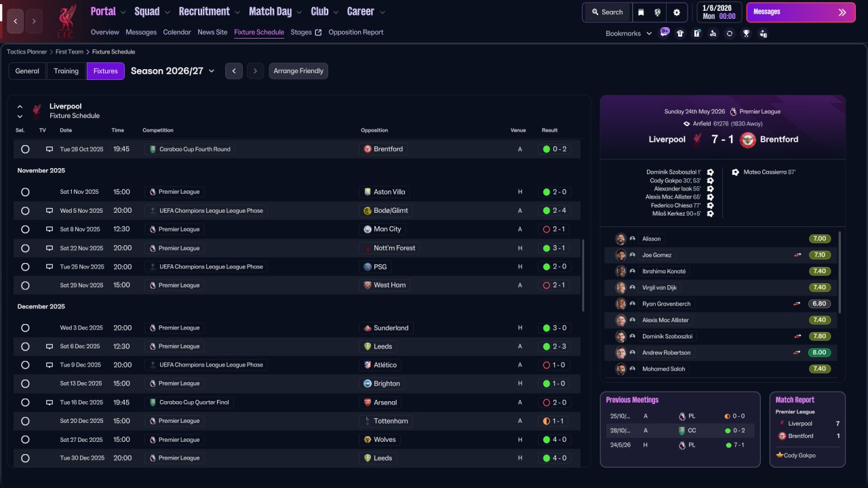The width and height of the screenshot is (868, 488).
Task: Go to the previous season with left arrow
Action: [x=234, y=71]
